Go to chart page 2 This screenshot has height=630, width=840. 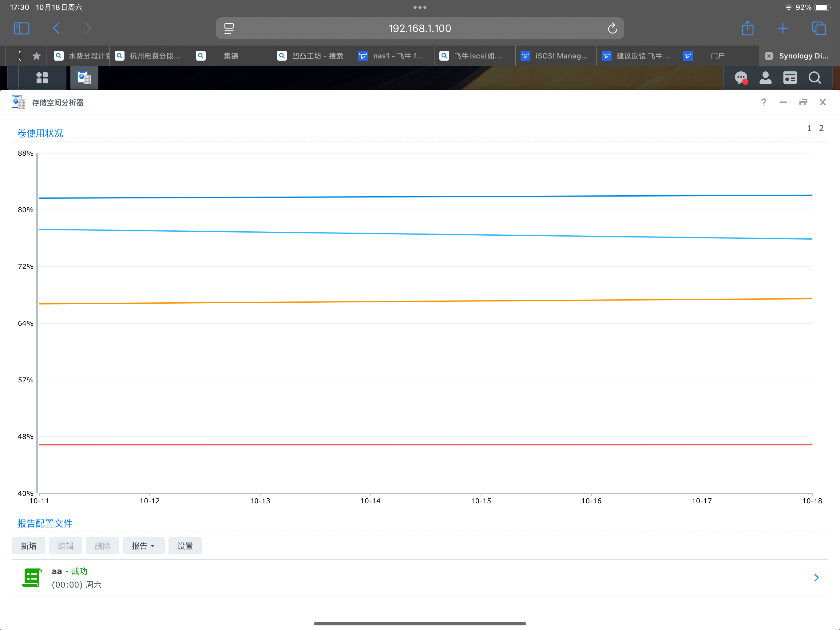coord(821,129)
